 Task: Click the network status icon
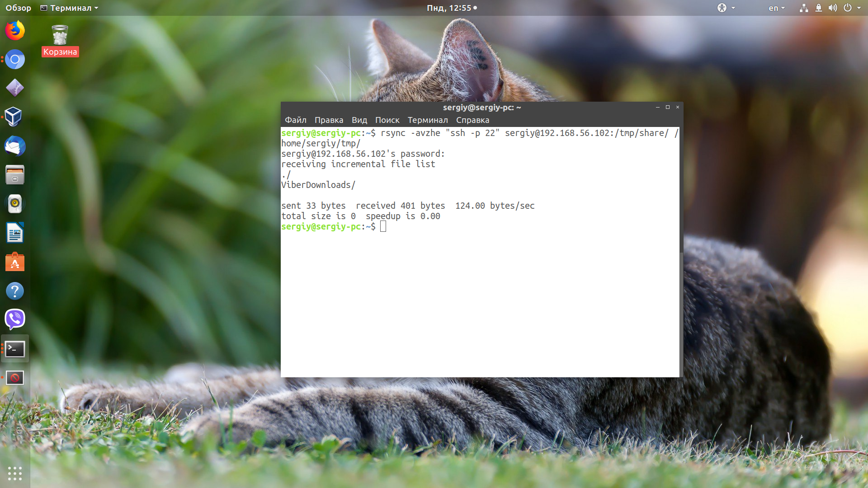(x=804, y=8)
